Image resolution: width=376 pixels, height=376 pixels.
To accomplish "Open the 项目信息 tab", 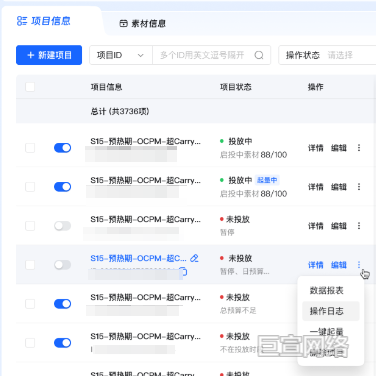I will pos(44,21).
